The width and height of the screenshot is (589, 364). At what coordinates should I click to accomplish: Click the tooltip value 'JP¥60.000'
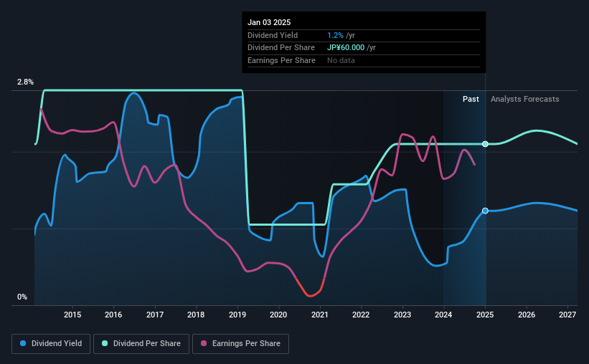(346, 48)
